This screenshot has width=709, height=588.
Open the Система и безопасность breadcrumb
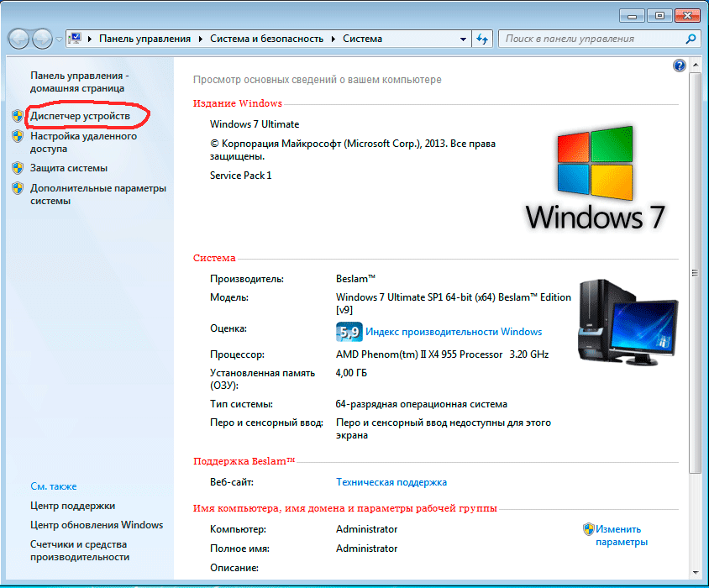click(x=266, y=39)
